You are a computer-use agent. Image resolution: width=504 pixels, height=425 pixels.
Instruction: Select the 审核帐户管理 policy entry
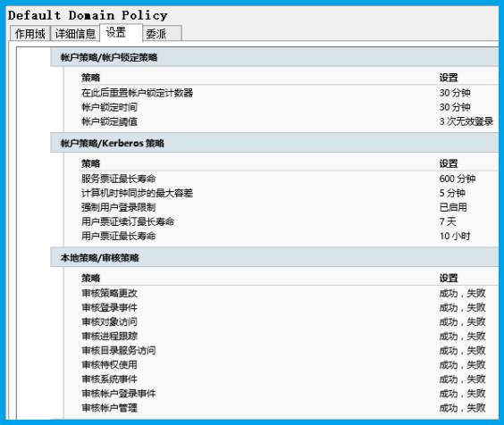click(x=290, y=408)
